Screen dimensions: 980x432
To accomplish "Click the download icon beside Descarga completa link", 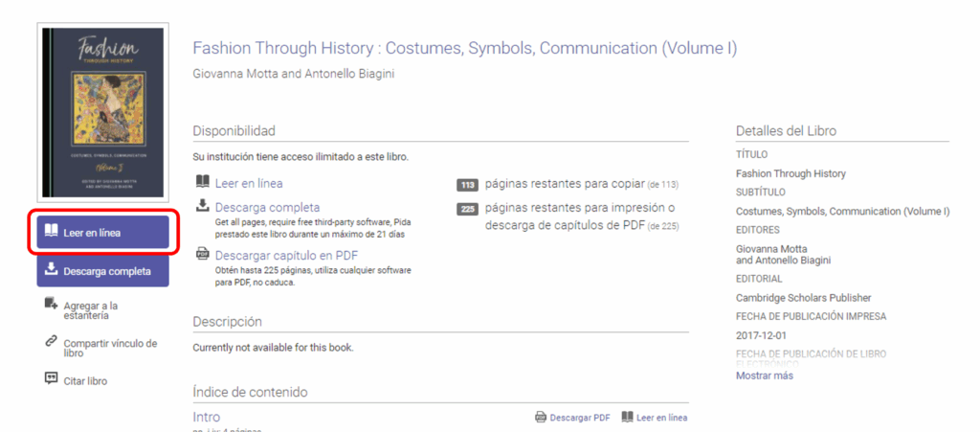I will (202, 206).
